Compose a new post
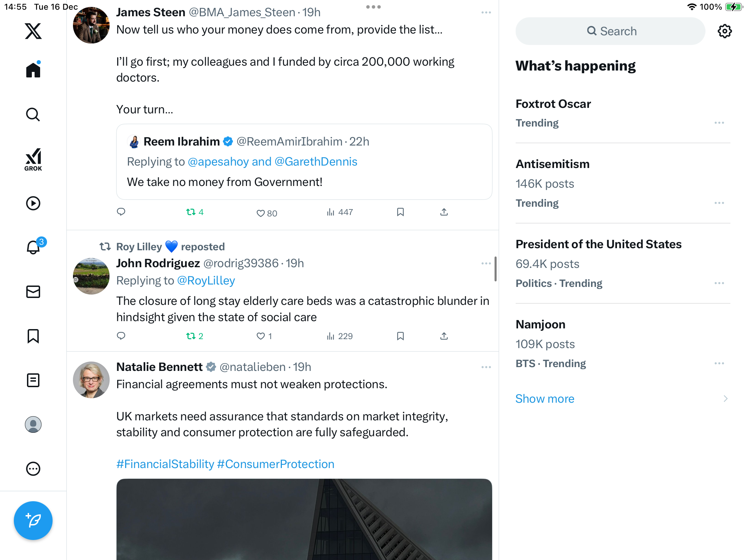This screenshot has height=560, width=747. [x=33, y=520]
